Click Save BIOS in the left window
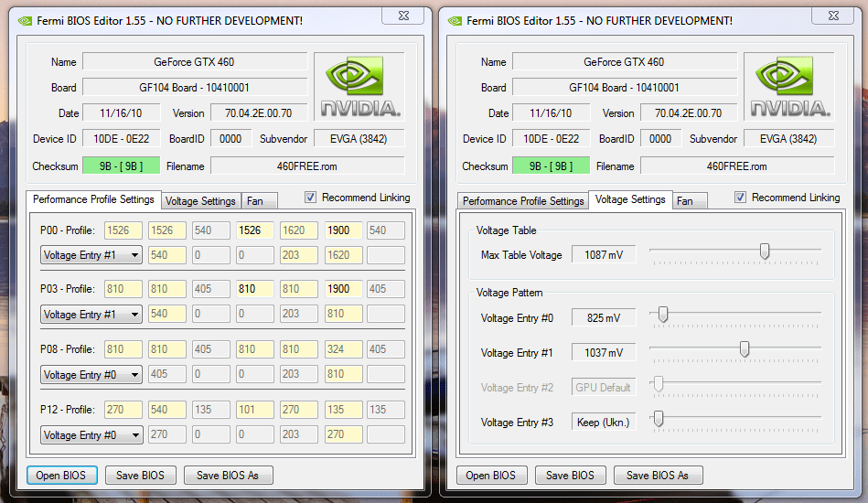 141,476
